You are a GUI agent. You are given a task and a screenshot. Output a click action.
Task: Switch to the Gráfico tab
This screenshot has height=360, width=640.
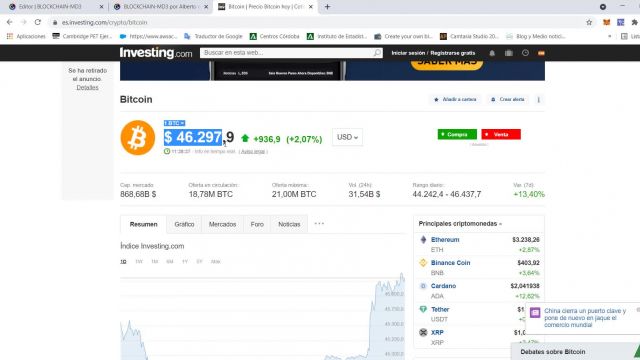pyautogui.click(x=184, y=224)
